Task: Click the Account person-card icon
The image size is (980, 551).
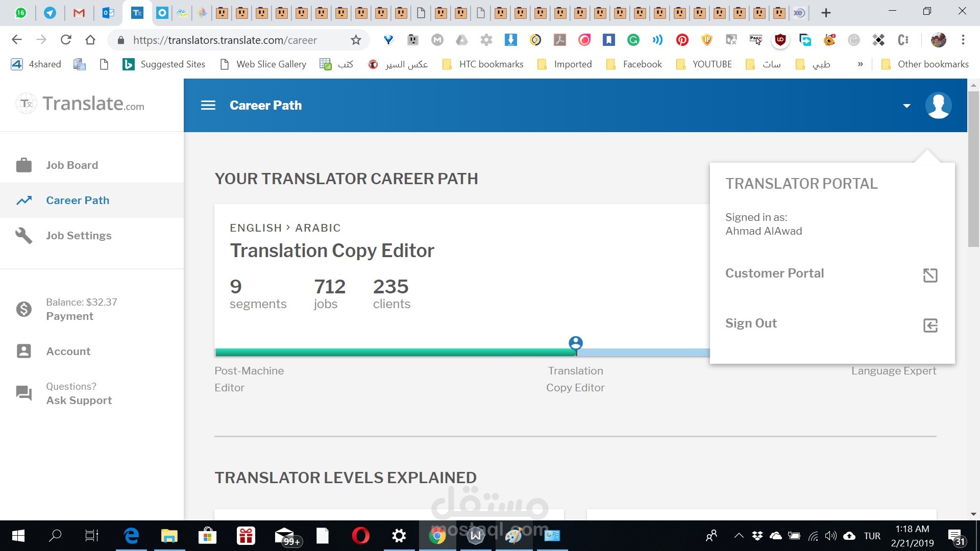Action: tap(24, 352)
